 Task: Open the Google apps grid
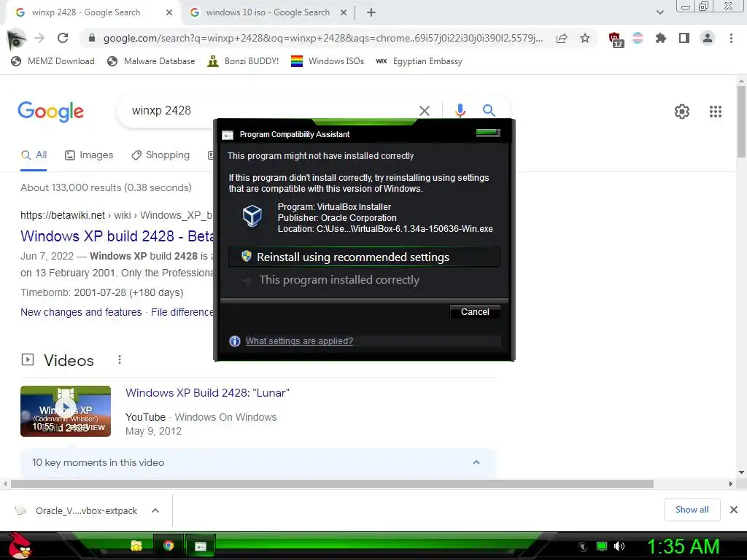click(715, 112)
